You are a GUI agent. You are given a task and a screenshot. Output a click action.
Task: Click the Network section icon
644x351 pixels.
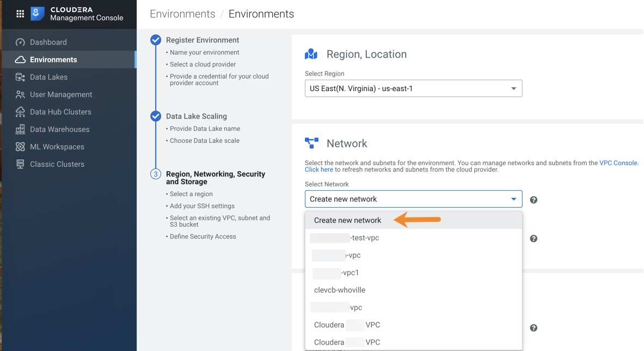pos(311,143)
